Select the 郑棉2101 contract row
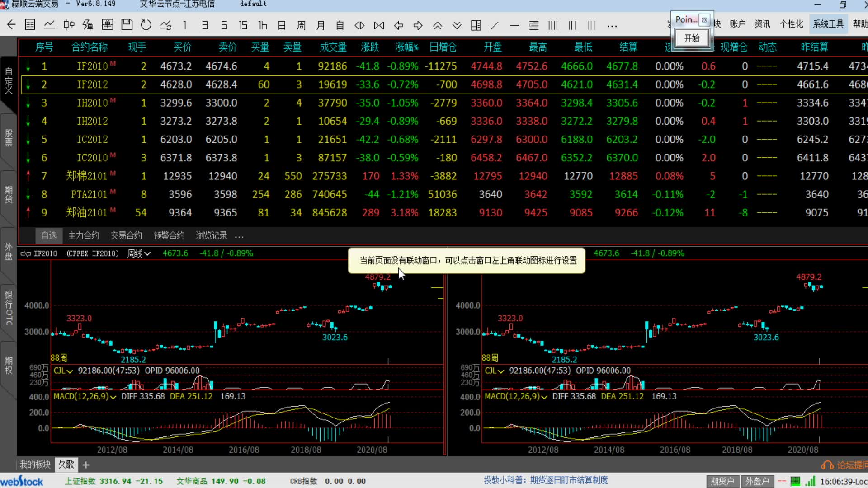This screenshot has height=488, width=868. click(x=87, y=176)
